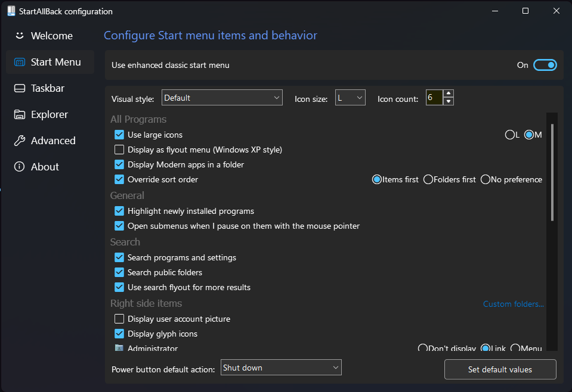The width and height of the screenshot is (572, 392).
Task: Open the Visual style dropdown
Action: point(222,97)
